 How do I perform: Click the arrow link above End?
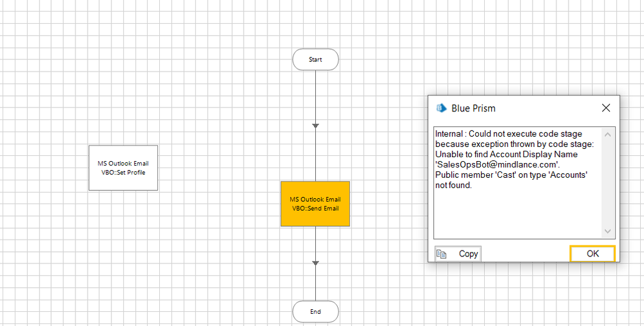(315, 263)
